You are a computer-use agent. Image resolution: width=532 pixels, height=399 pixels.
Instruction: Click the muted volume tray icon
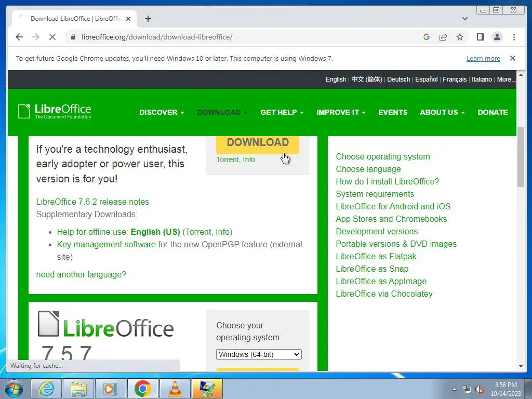(x=480, y=389)
